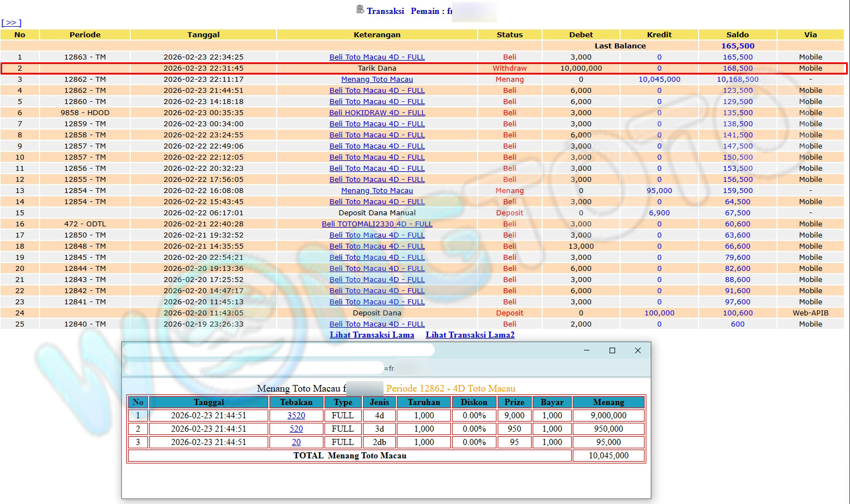Click the Saldo column header
The height and width of the screenshot is (504, 850).
tap(738, 34)
